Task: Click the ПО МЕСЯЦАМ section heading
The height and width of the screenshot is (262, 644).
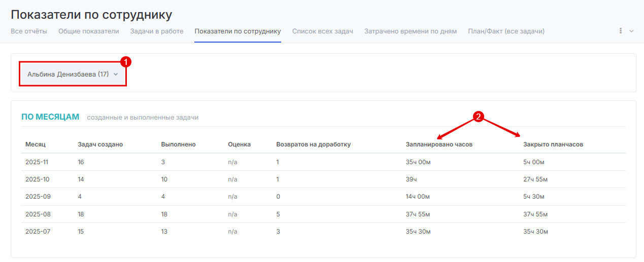Action: coord(50,117)
